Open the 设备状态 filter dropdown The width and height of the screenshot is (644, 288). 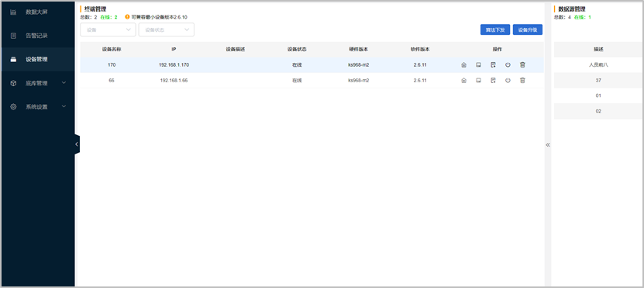167,29
